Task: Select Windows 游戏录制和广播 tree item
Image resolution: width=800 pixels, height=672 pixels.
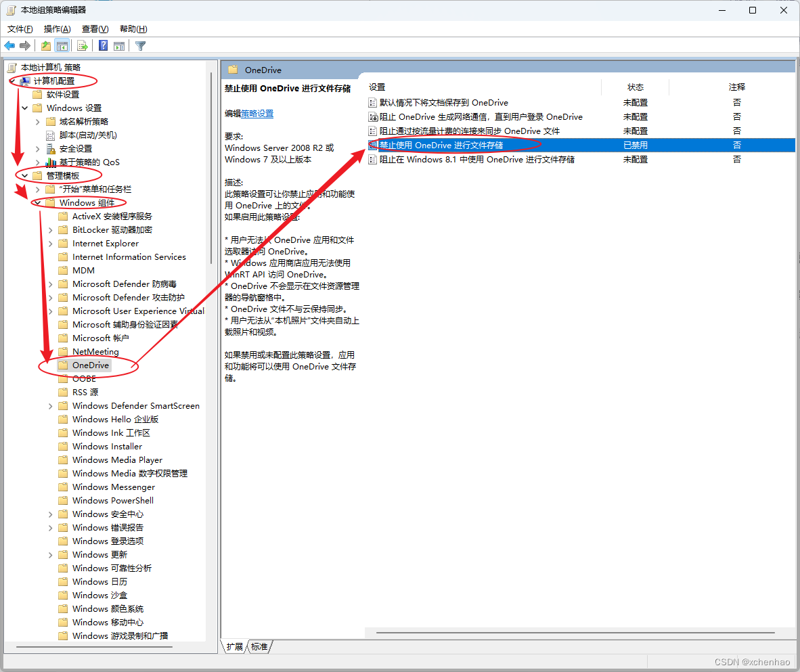Action: click(120, 635)
